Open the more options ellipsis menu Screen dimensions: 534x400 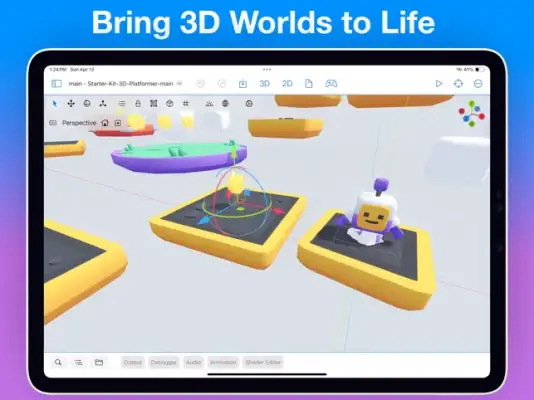[478, 83]
